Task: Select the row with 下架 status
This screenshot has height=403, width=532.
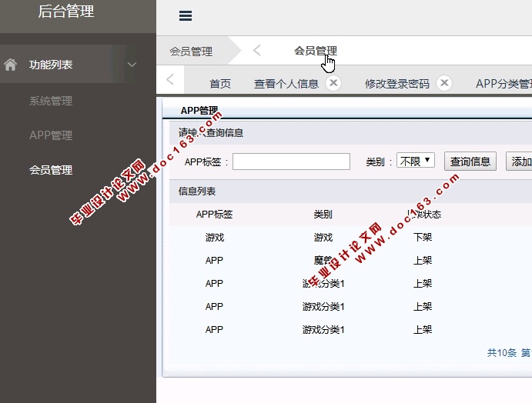Action: 350,237
